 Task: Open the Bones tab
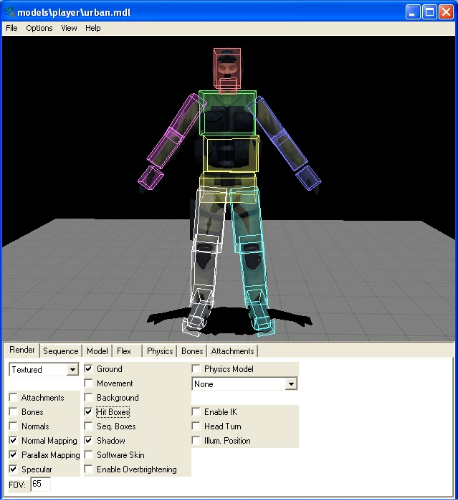click(192, 351)
